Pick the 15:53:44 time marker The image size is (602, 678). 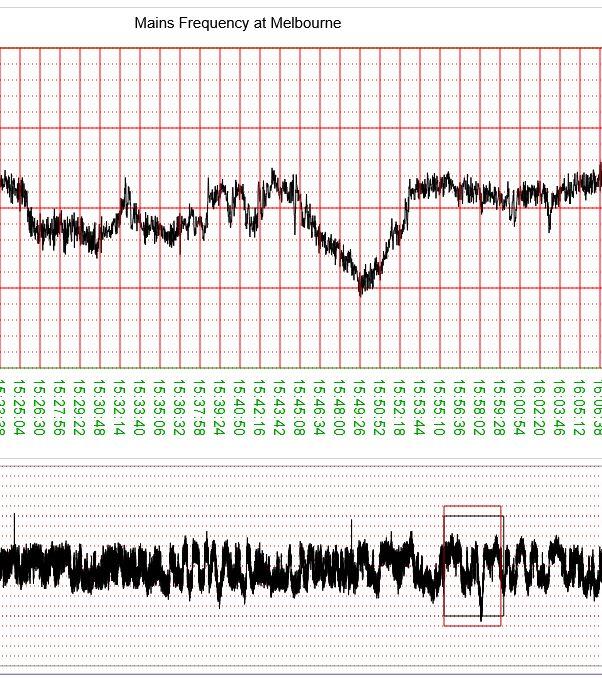coord(420,407)
